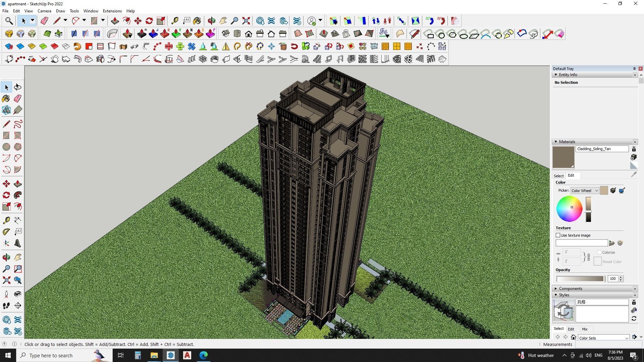Viewport: 644px width, 362px height.
Task: Choose the Circle tool in left toolbar
Action: tap(6, 147)
